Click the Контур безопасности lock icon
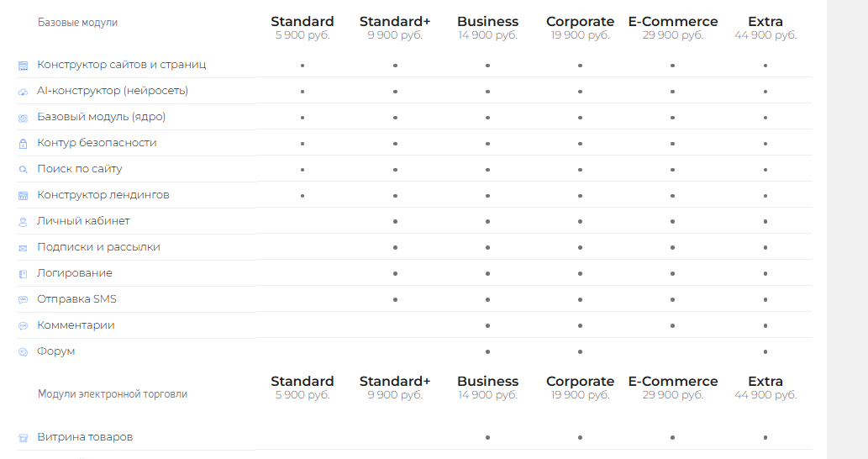 24,144
